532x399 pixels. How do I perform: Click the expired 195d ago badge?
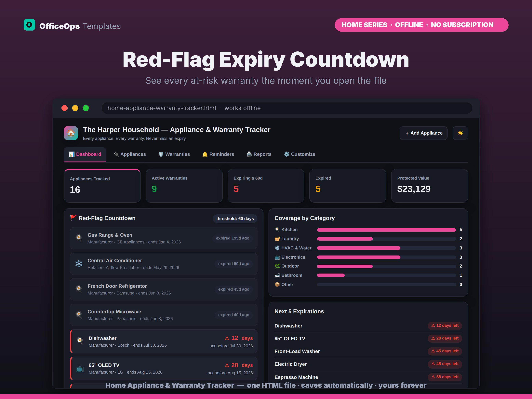[x=232, y=238]
